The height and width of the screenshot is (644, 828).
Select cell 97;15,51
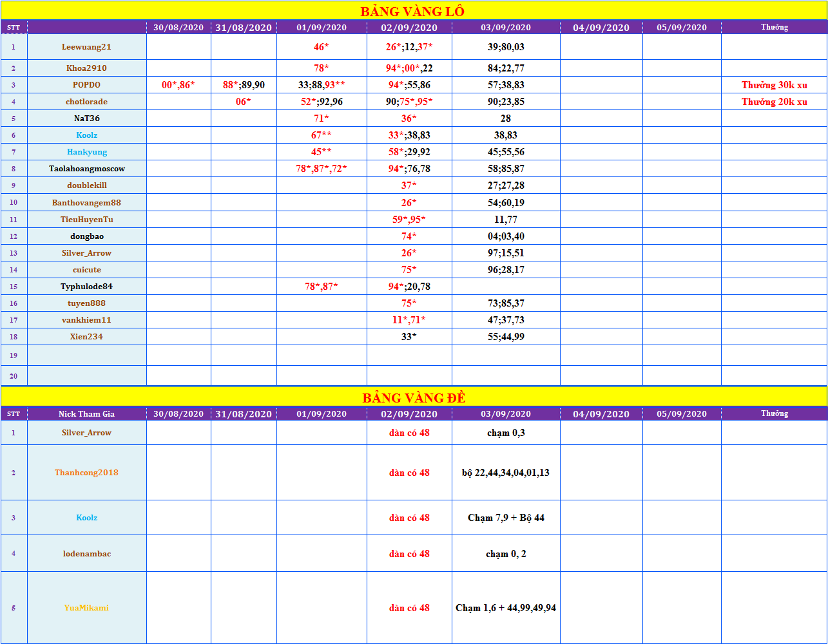point(506,253)
